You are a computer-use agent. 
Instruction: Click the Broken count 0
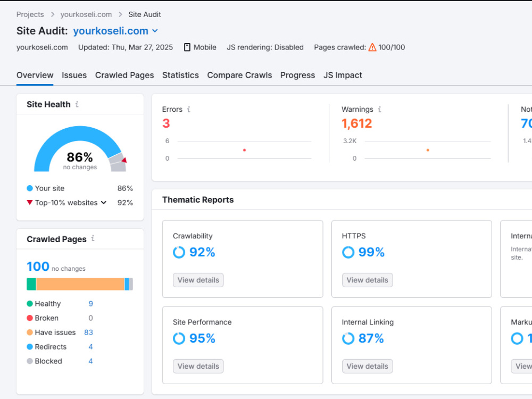(90, 318)
